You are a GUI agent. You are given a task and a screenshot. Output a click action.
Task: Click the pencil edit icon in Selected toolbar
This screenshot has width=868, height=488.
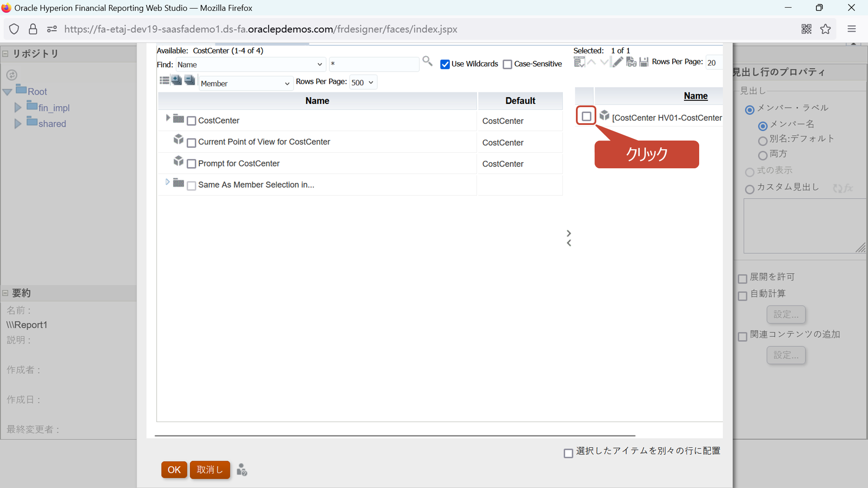[x=617, y=62]
